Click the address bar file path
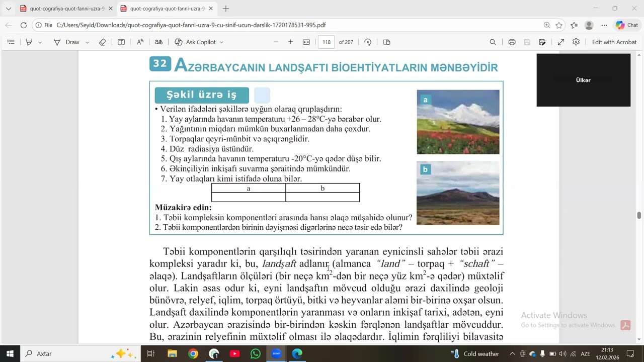644x362 pixels. (x=191, y=25)
